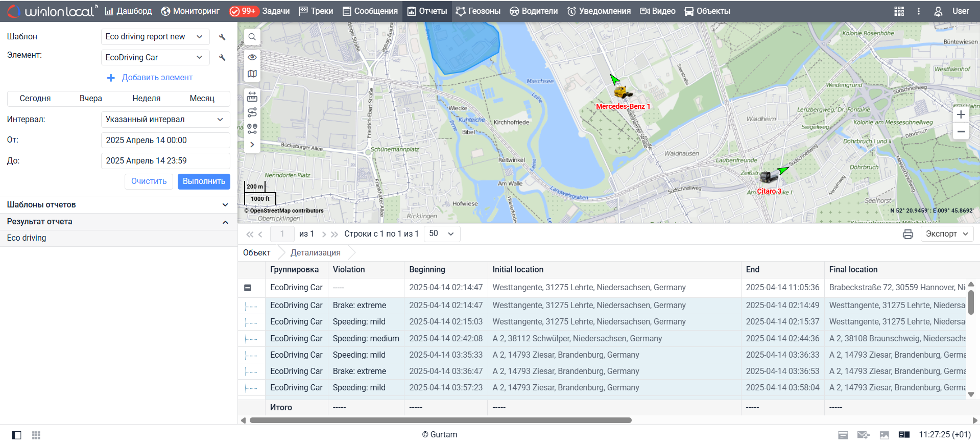Click the Mercedes-Benz 1 vehicle icon on map
The image size is (980, 444).
pos(623,93)
